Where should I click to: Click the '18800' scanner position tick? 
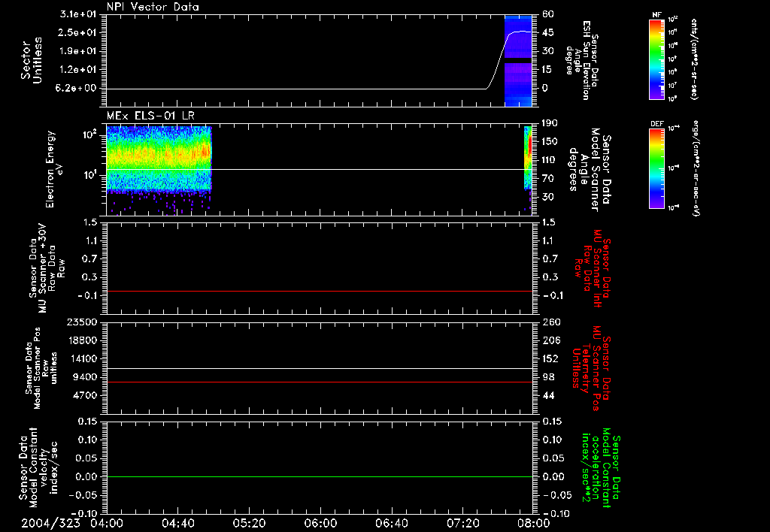(81, 340)
